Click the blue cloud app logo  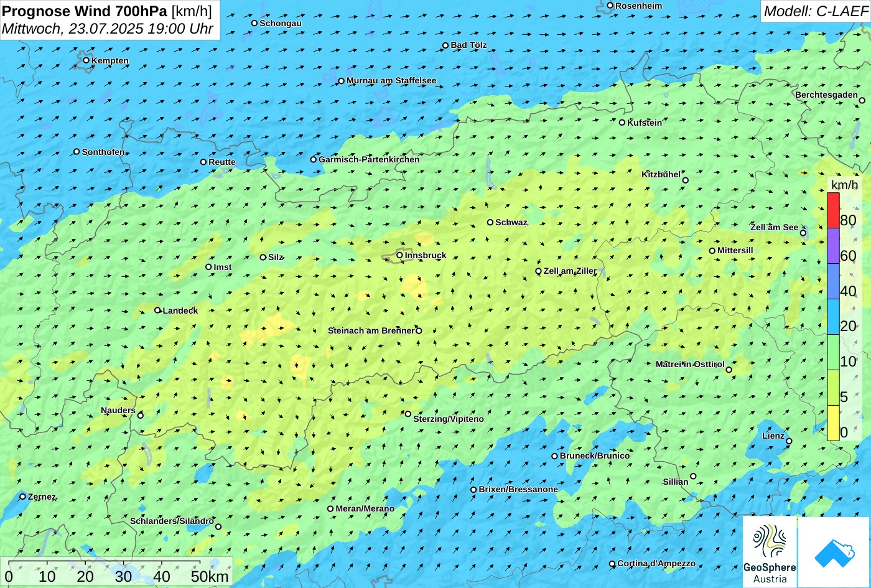point(834,553)
